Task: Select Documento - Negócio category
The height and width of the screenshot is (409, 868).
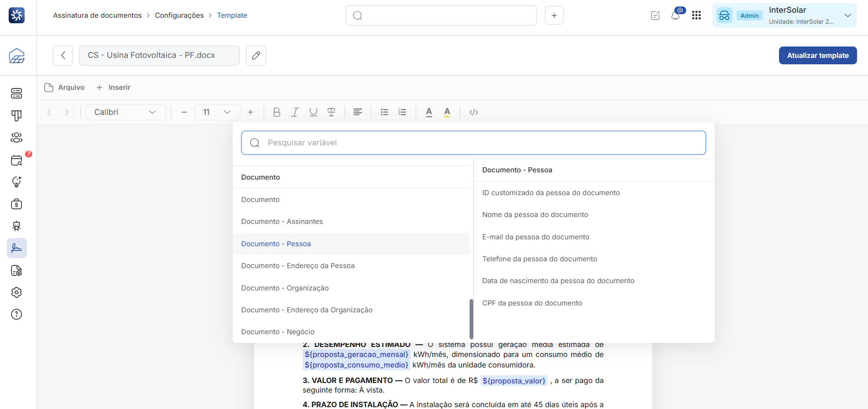Action: 351,332
